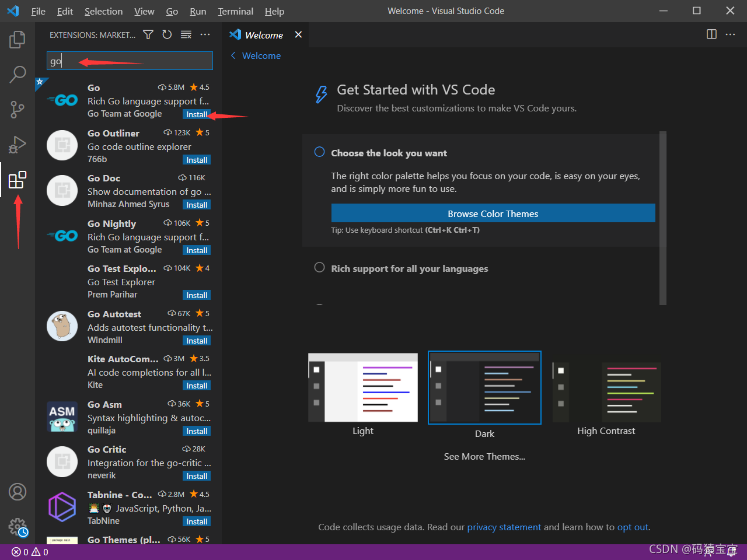Install the Go Critic extension
Image resolution: width=747 pixels, height=560 pixels.
197,476
